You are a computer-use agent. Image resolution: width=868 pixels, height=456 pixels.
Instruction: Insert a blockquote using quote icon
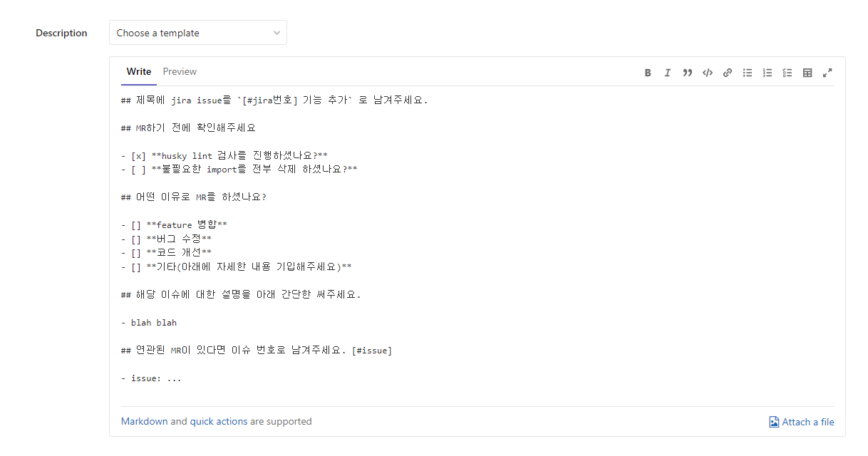point(688,73)
